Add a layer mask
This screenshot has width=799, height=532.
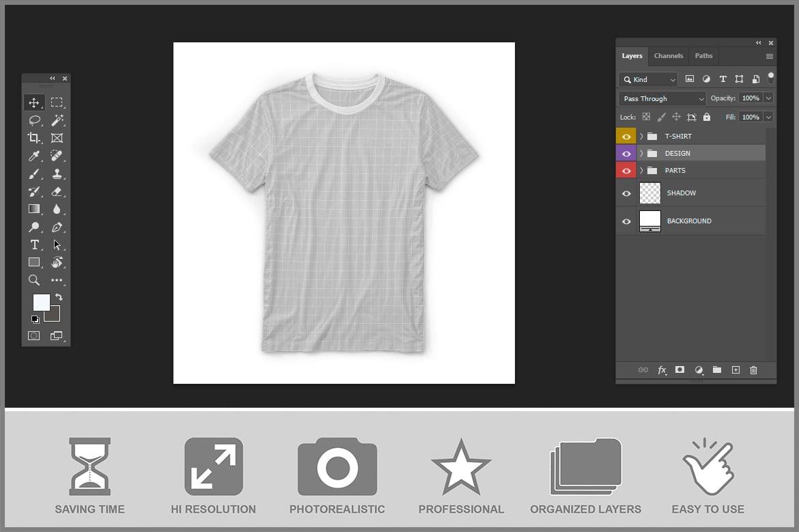679,369
